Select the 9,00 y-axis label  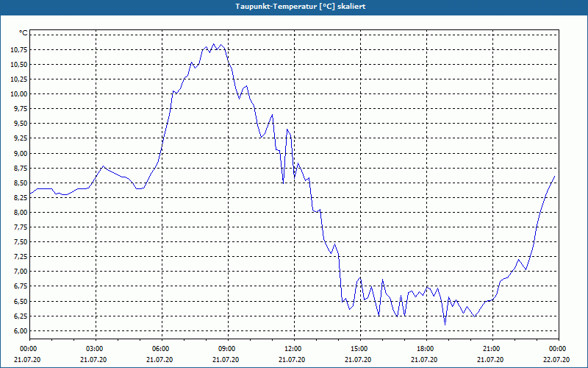[21, 153]
